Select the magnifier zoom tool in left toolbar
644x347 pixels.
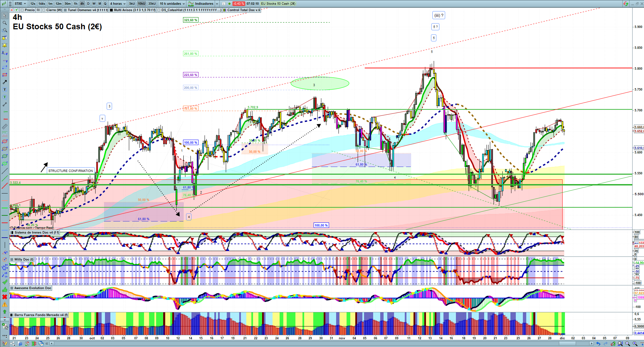click(5, 23)
